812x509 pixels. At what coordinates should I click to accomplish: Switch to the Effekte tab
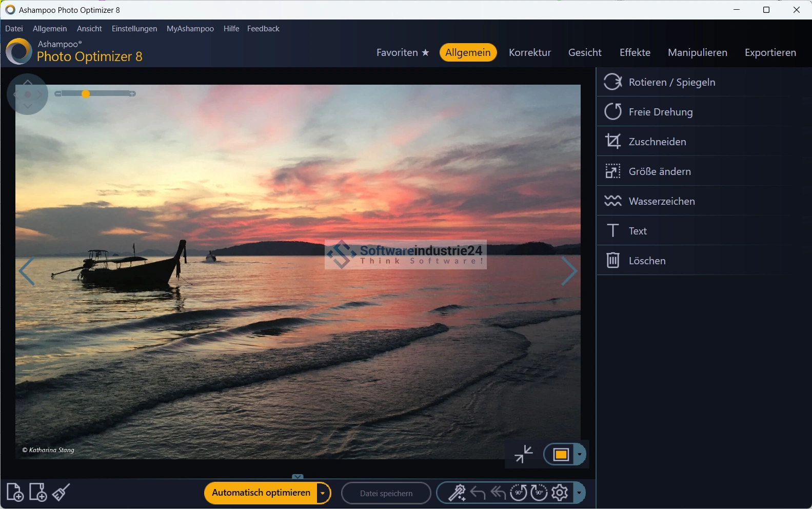[635, 52]
